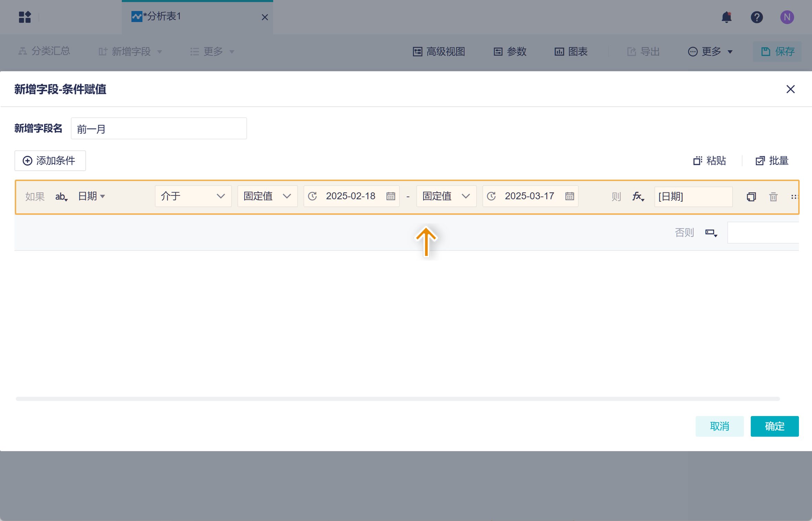Click the horizontal scrollbar in dialog
Screen dimensions: 812x521
click(x=397, y=398)
